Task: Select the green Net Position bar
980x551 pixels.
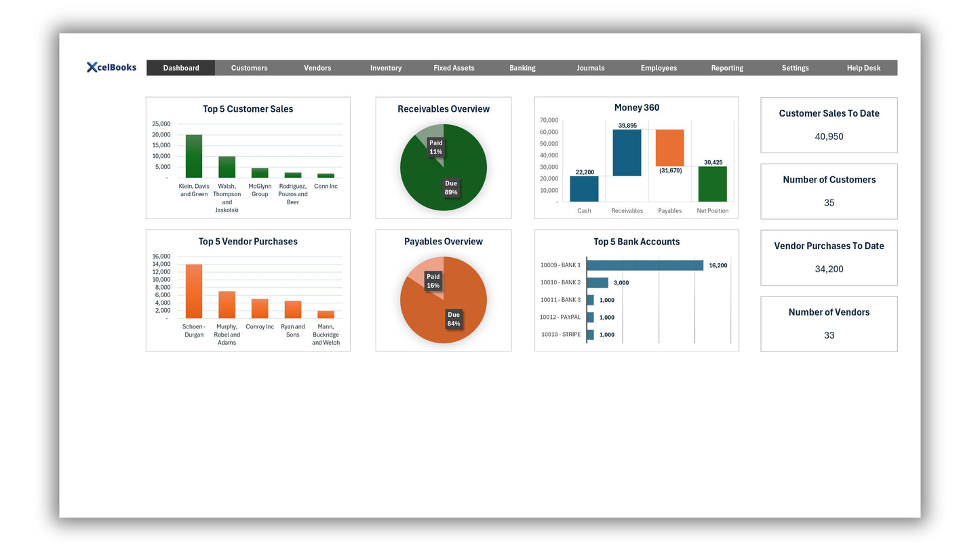Action: pyautogui.click(x=712, y=184)
